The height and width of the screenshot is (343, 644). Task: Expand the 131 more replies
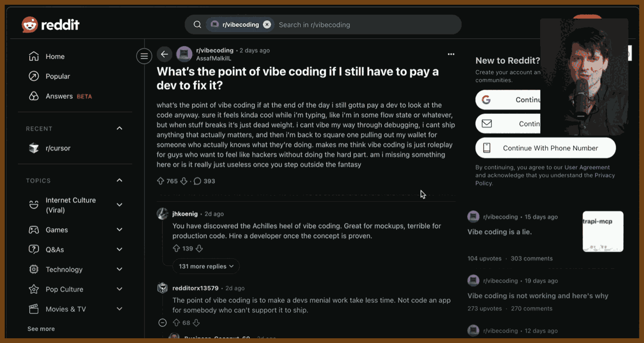pos(206,266)
